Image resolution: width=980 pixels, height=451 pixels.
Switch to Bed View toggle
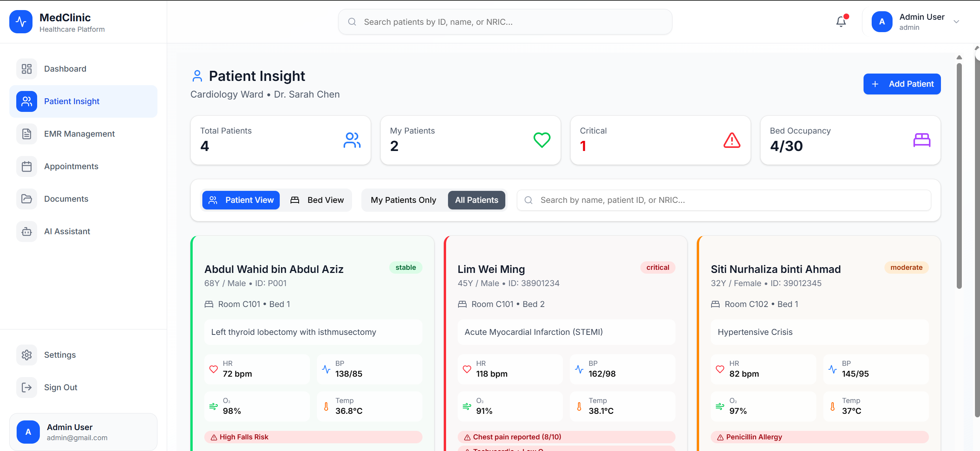tap(317, 200)
